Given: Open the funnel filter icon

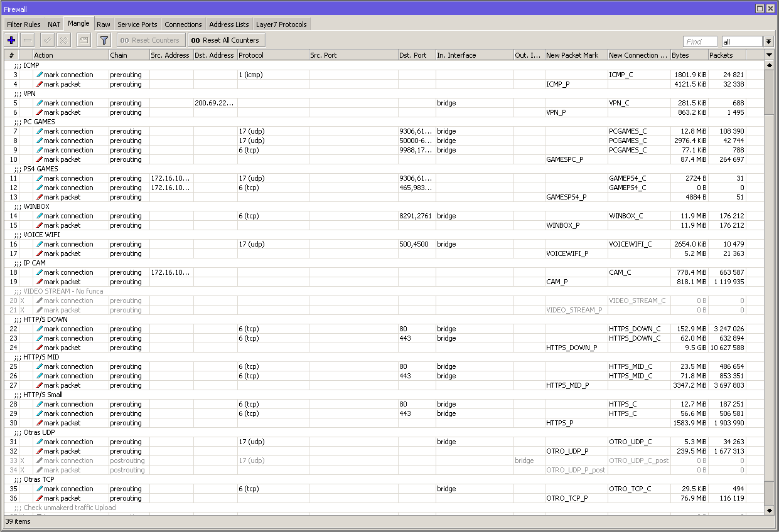Looking at the screenshot, I should tap(104, 40).
